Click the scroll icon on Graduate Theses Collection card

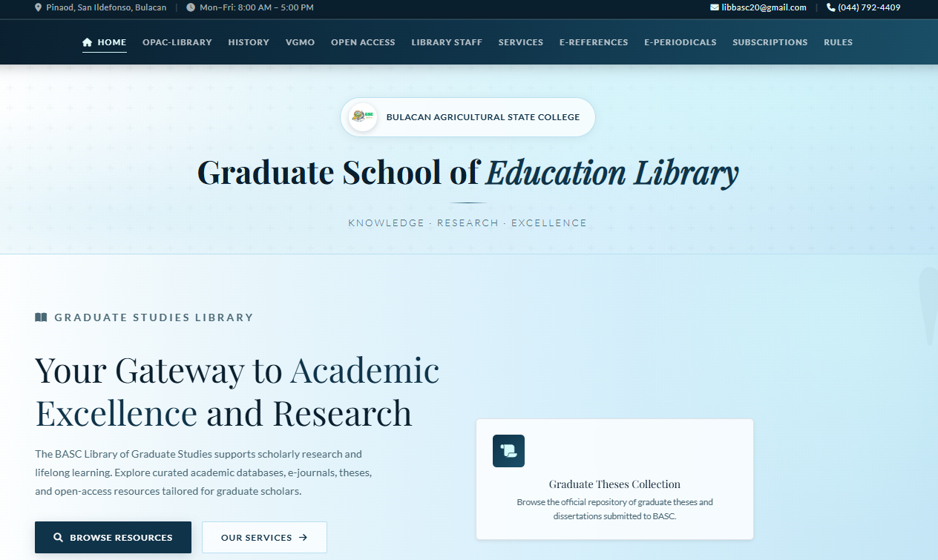[x=508, y=451]
